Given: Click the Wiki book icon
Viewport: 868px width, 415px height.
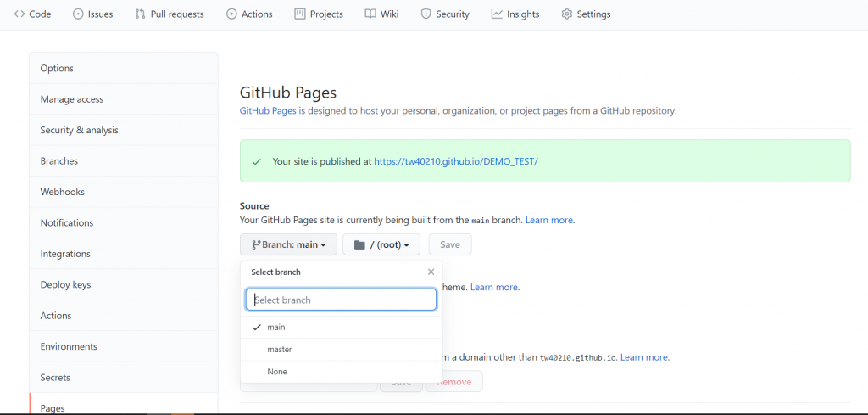Looking at the screenshot, I should tap(370, 14).
